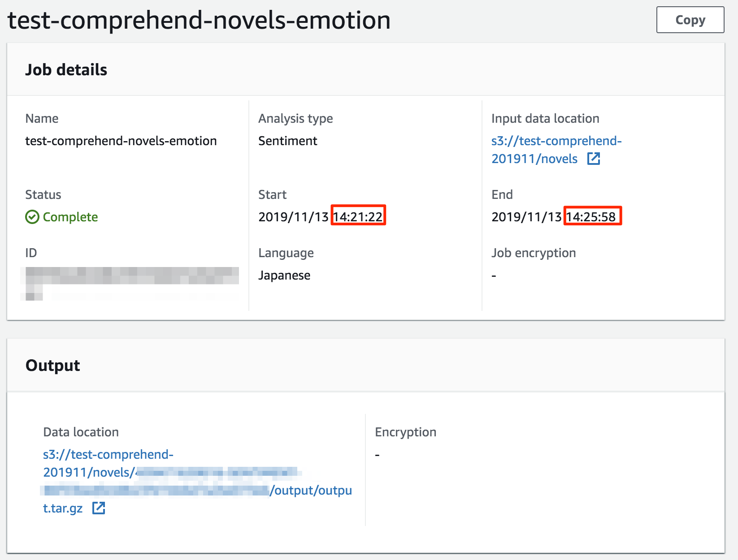The width and height of the screenshot is (738, 560).
Task: Click the Sentiment analysis type value
Action: (x=288, y=141)
